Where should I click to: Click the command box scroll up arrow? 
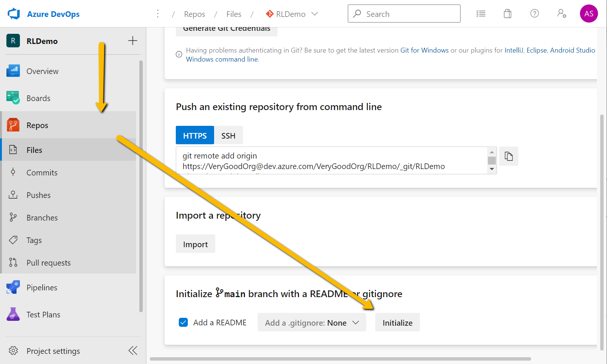pos(492,152)
